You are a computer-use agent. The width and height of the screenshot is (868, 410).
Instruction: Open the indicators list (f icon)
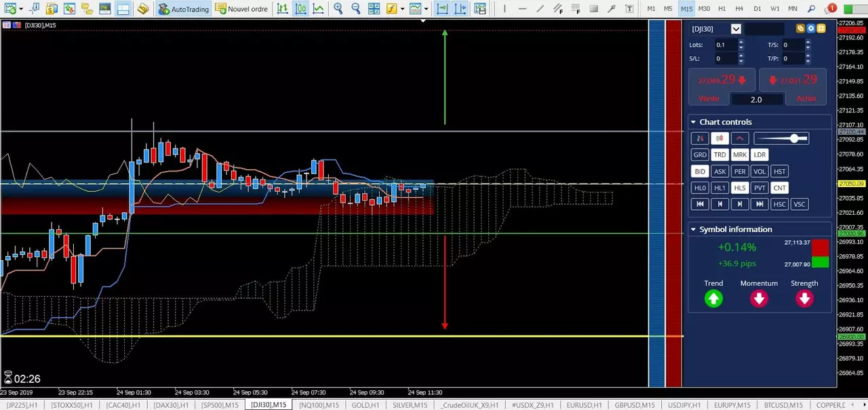click(391, 9)
